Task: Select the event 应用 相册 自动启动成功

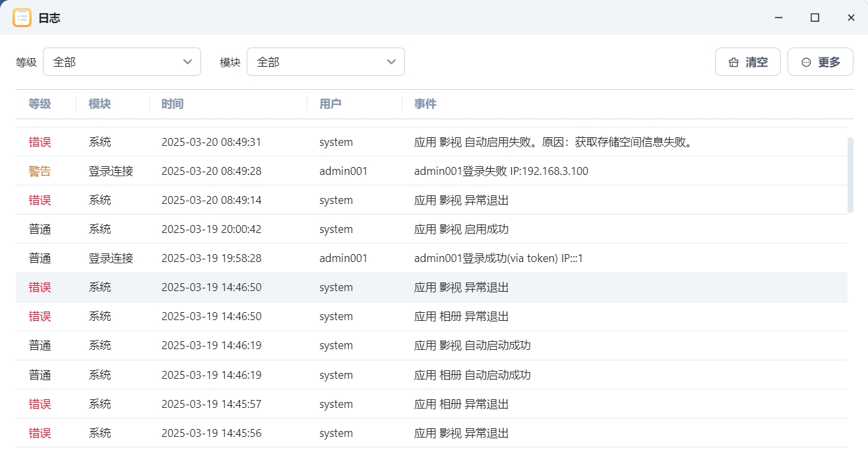Action: click(472, 375)
